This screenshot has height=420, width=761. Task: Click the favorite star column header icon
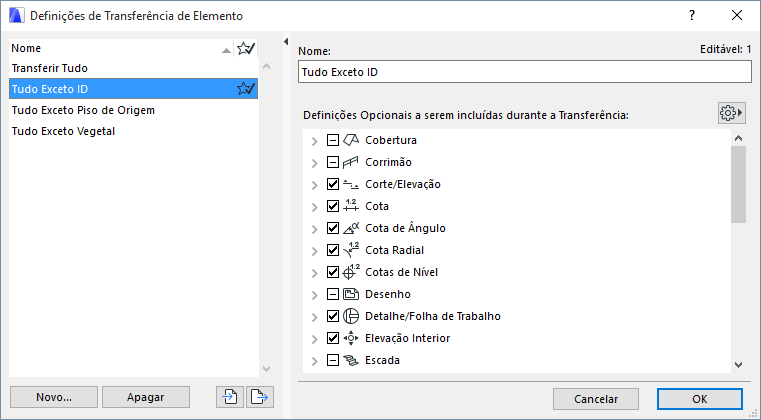[x=246, y=47]
